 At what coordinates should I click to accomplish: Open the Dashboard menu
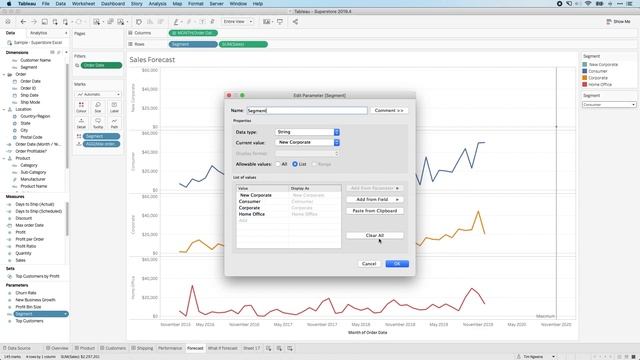click(x=113, y=4)
